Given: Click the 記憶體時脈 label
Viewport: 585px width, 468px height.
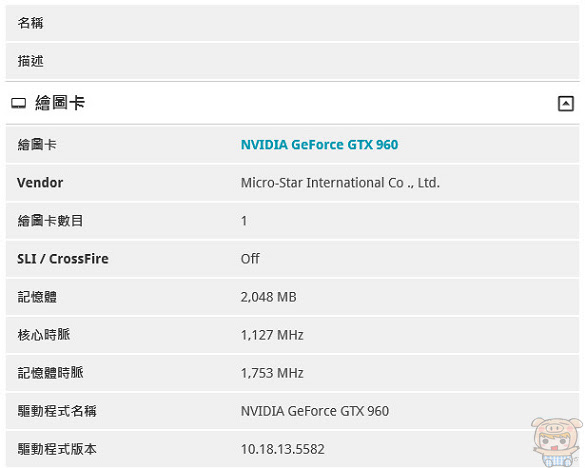Looking at the screenshot, I should pyautogui.click(x=50, y=373).
